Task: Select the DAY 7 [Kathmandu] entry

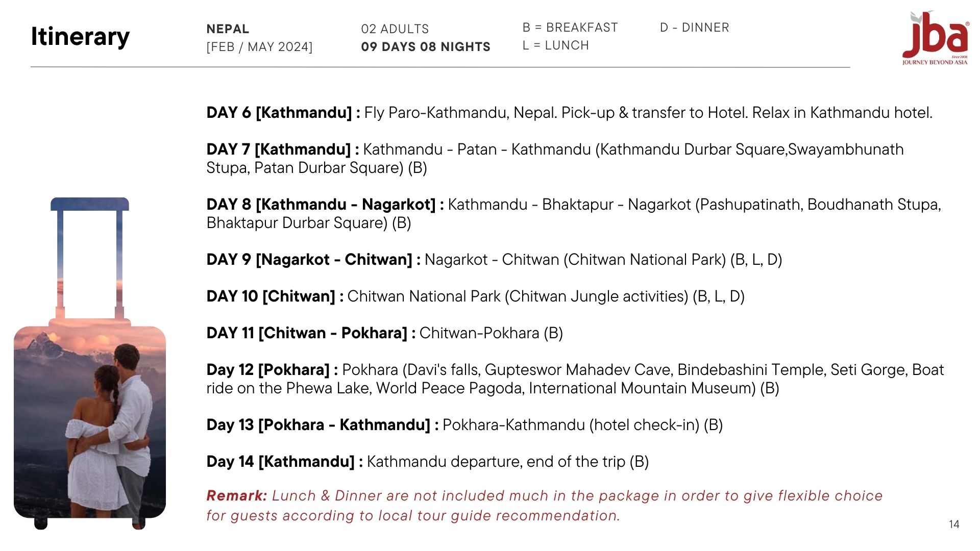Action: click(x=555, y=159)
